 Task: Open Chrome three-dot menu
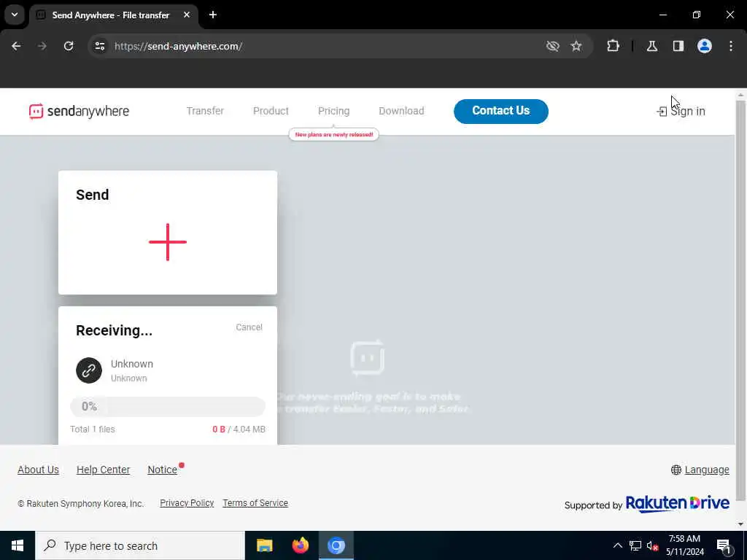[x=731, y=46]
